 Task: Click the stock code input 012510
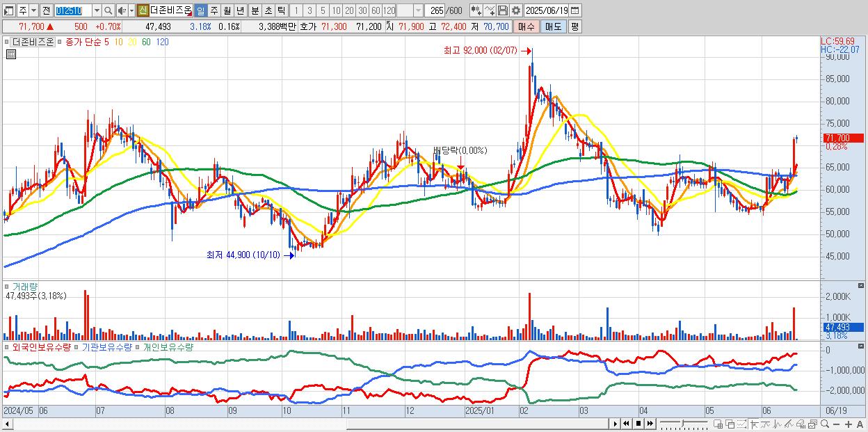[x=72, y=10]
